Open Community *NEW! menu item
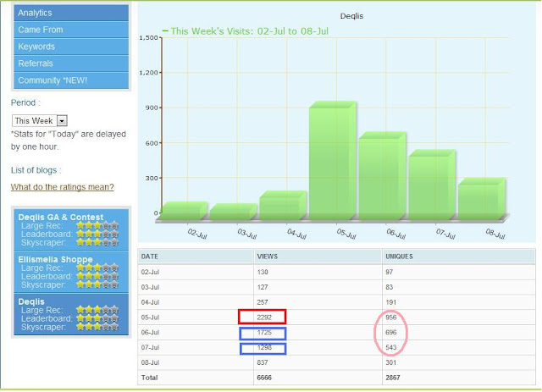Image resolution: width=542 pixels, height=392 pixels. (71, 80)
